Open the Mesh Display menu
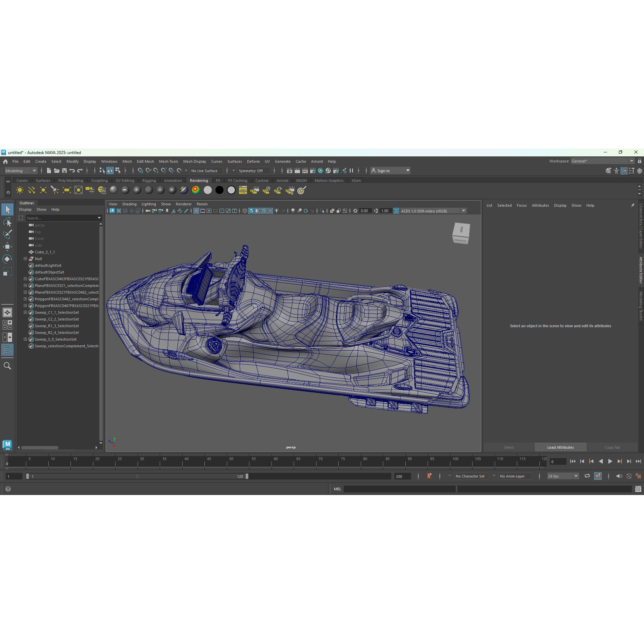This screenshot has height=644, width=644. tap(195, 161)
